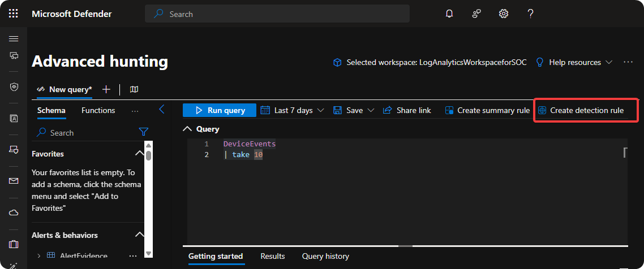Click the Run query button

220,110
